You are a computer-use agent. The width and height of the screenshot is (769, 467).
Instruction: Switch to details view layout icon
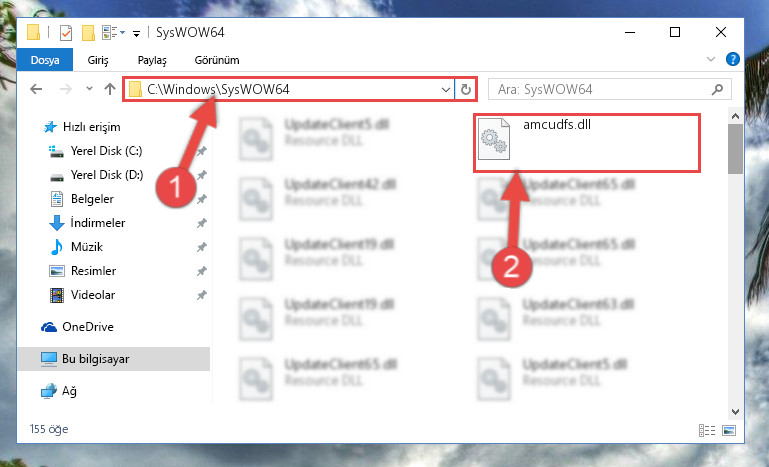pyautogui.click(x=707, y=430)
